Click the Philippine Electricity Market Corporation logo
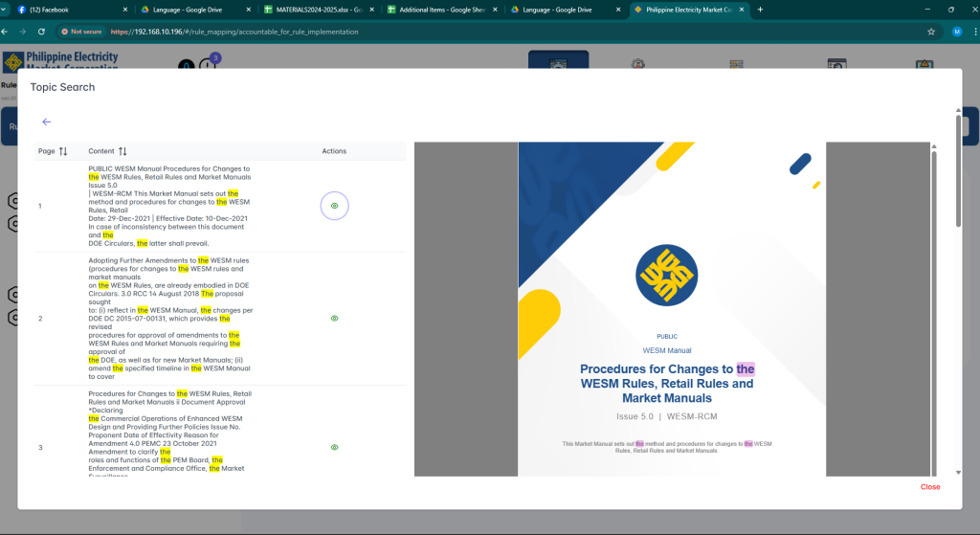This screenshot has height=535, width=980. click(x=60, y=60)
